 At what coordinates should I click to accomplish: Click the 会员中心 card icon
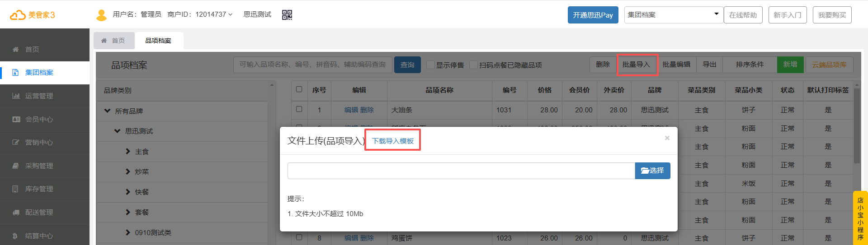pyautogui.click(x=16, y=119)
